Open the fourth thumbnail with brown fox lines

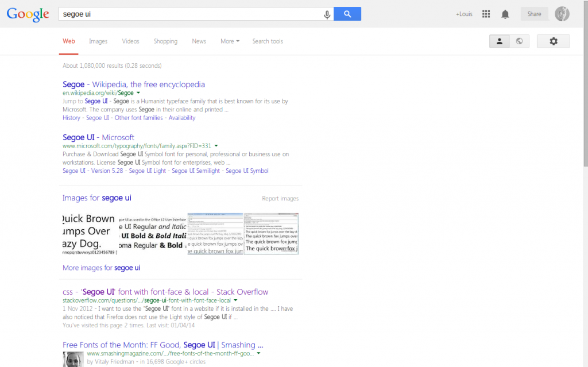[271, 234]
